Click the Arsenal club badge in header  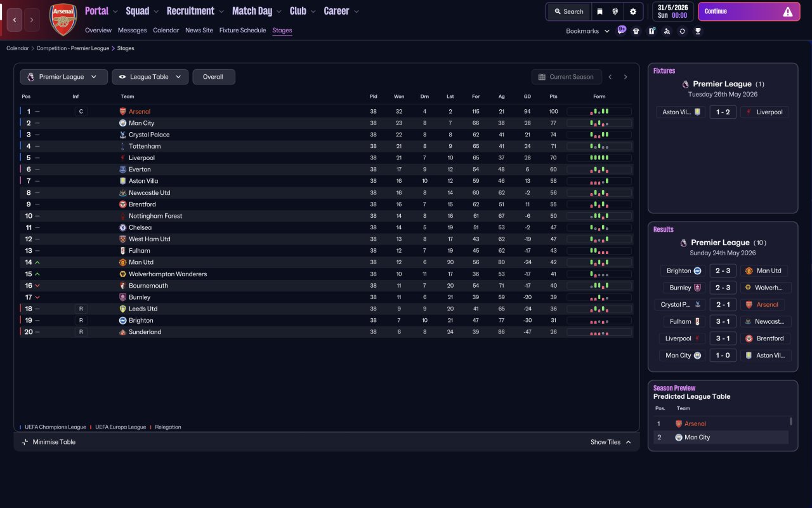pos(63,20)
